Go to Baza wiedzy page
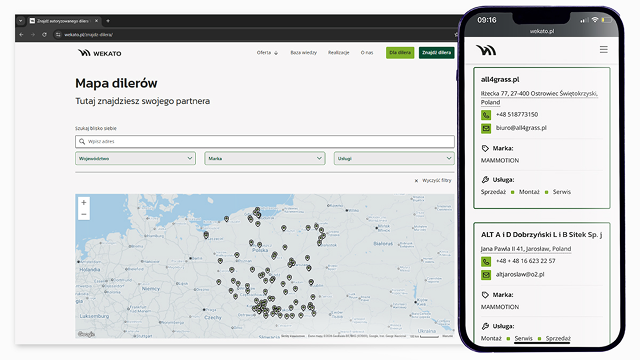 pyautogui.click(x=303, y=53)
